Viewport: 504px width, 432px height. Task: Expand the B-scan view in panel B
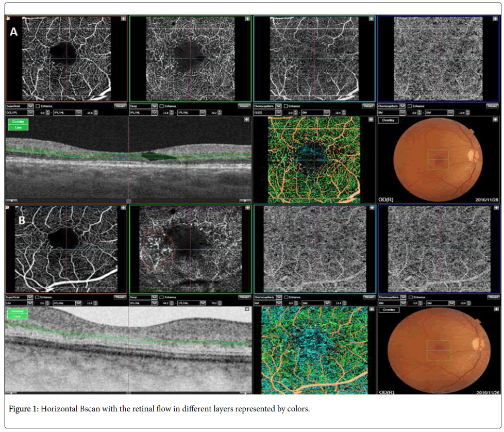tap(247, 309)
